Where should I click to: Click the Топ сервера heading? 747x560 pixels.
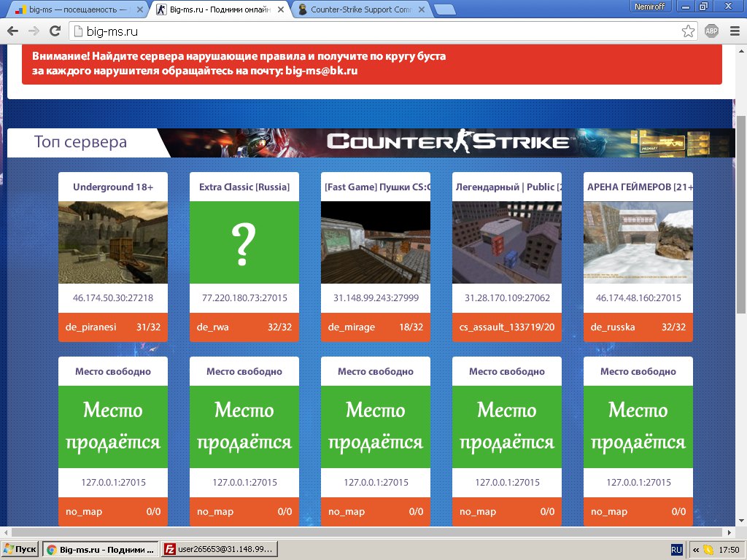[x=80, y=142]
